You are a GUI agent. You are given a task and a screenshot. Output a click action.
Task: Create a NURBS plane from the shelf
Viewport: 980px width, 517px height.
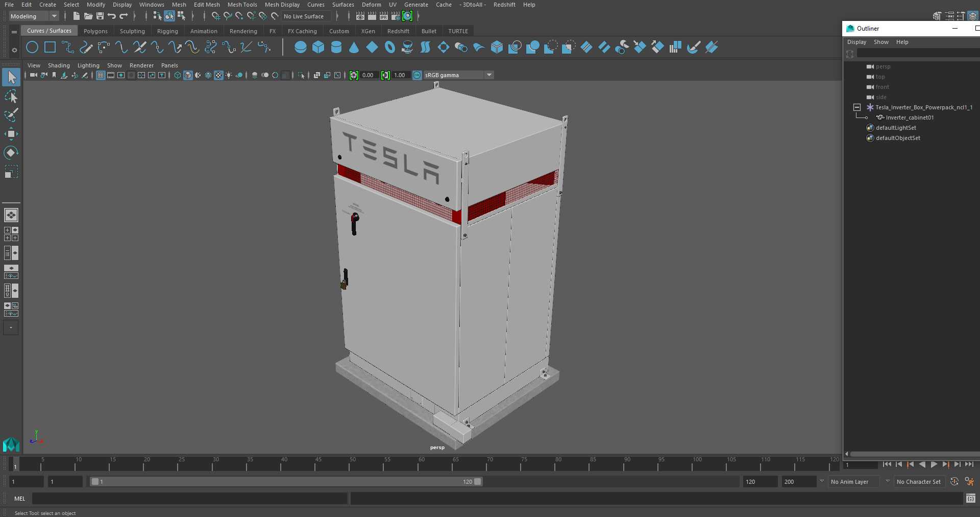pyautogui.click(x=372, y=48)
